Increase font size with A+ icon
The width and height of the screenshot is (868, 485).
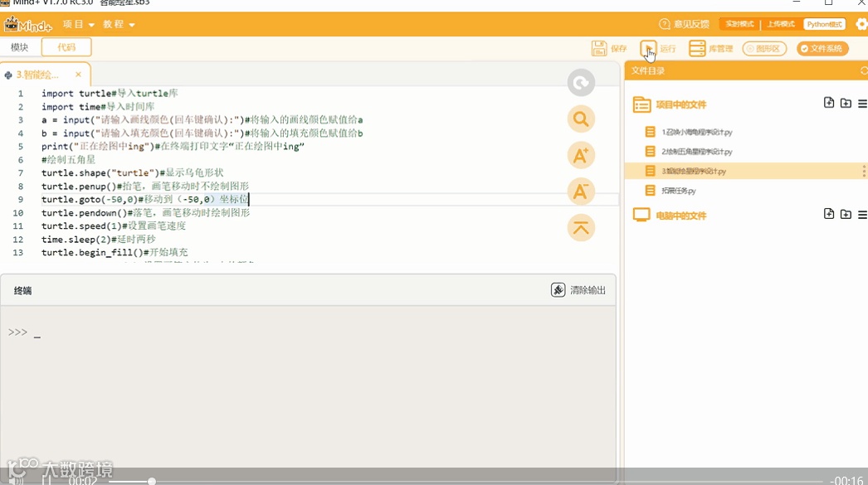(x=581, y=155)
